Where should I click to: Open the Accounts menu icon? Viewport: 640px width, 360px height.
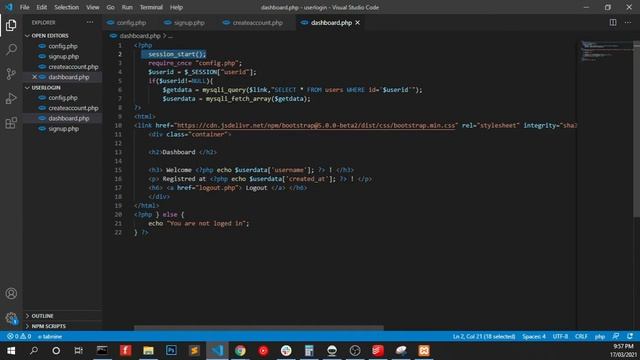point(11,293)
